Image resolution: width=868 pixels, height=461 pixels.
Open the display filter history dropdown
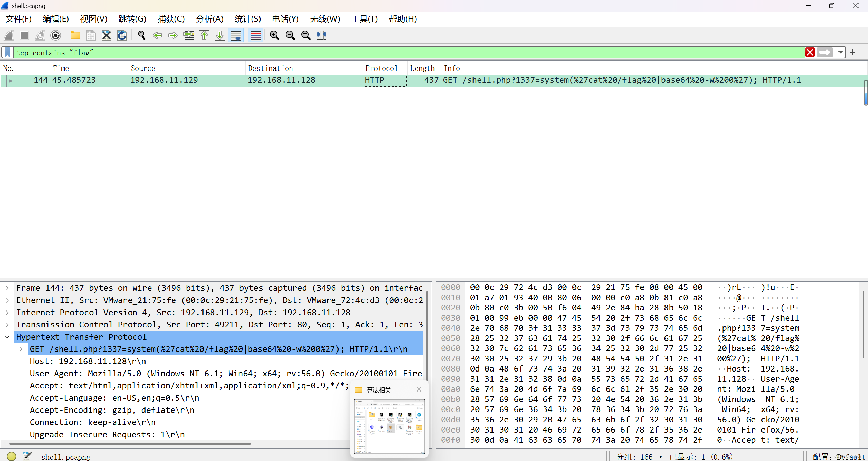click(840, 52)
